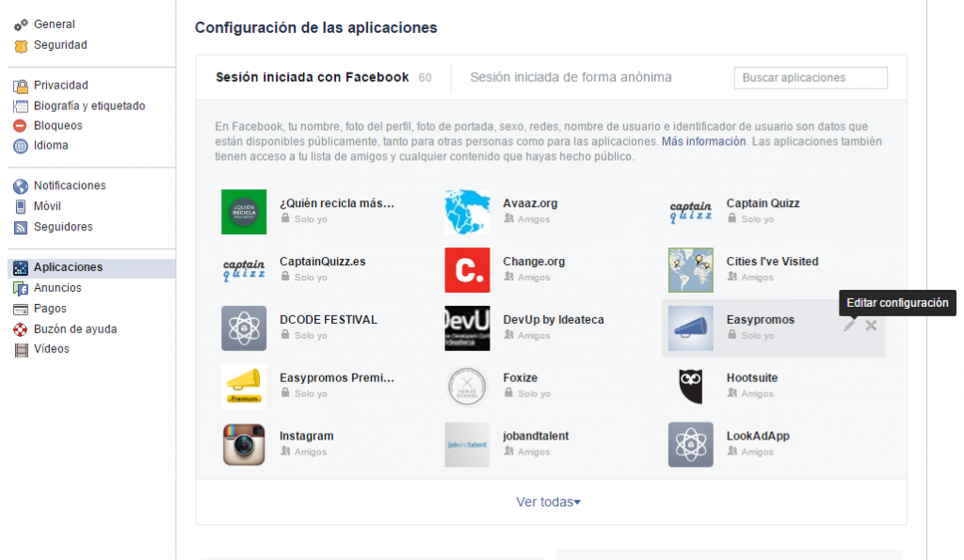Click the pencil edit icon for Easypromos
964x560 pixels.
point(849,326)
